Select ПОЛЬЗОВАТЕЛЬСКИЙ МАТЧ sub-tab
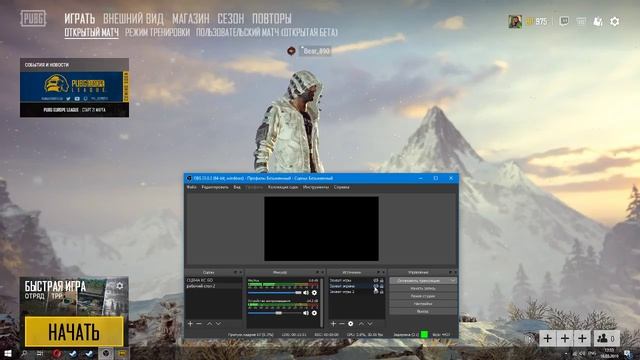Screen dimensions: 640x360 tap(267, 32)
